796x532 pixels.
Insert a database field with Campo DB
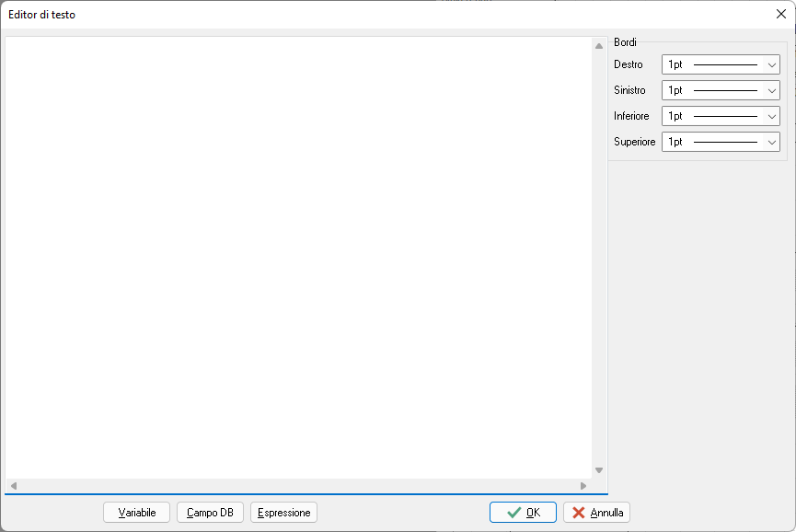pyautogui.click(x=210, y=513)
